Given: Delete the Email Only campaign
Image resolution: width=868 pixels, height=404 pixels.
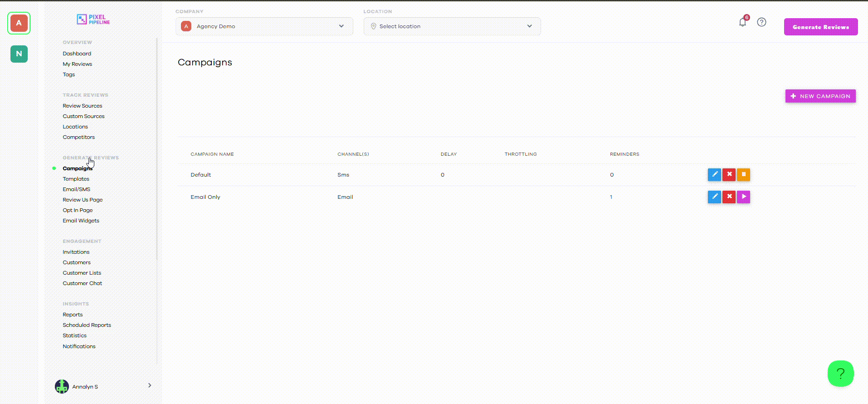Looking at the screenshot, I should point(729,197).
